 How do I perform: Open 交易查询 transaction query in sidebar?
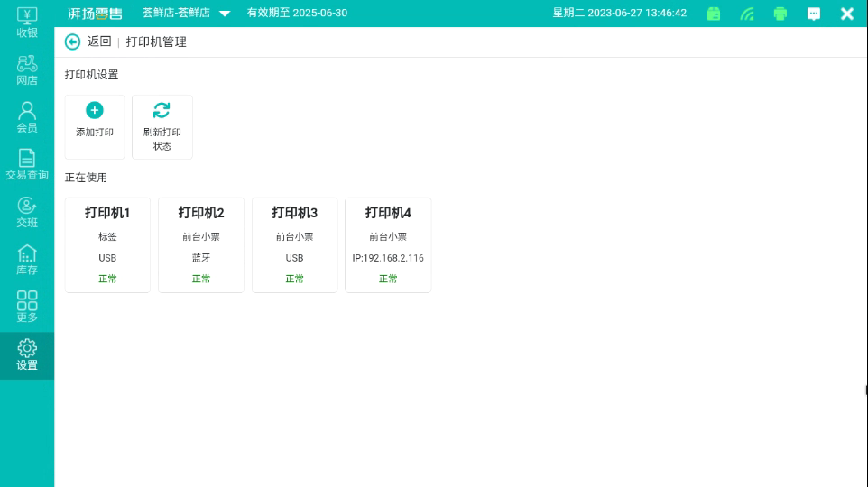point(27,164)
